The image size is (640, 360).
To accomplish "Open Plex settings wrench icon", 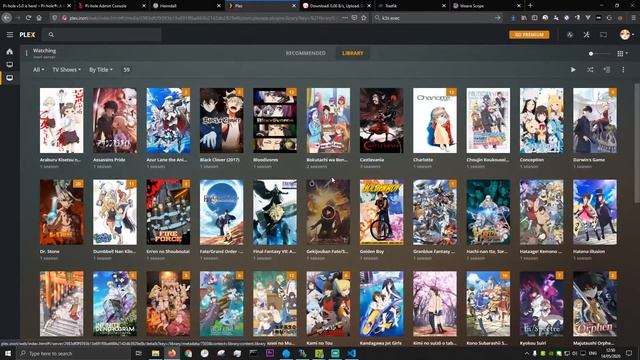I will click(587, 35).
